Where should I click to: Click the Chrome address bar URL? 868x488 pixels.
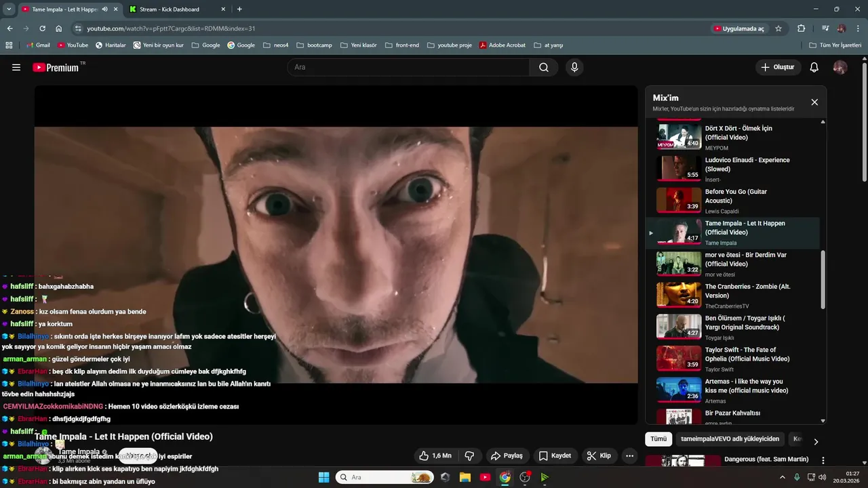click(171, 28)
